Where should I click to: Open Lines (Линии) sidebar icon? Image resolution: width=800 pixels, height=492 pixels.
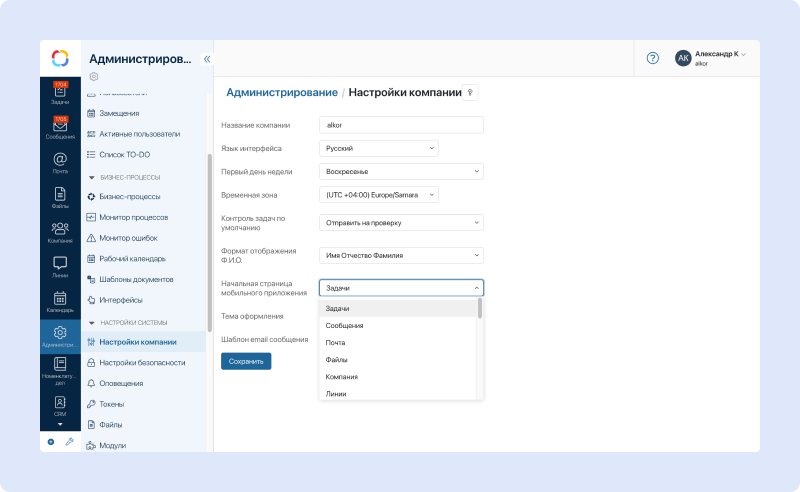pos(60,266)
